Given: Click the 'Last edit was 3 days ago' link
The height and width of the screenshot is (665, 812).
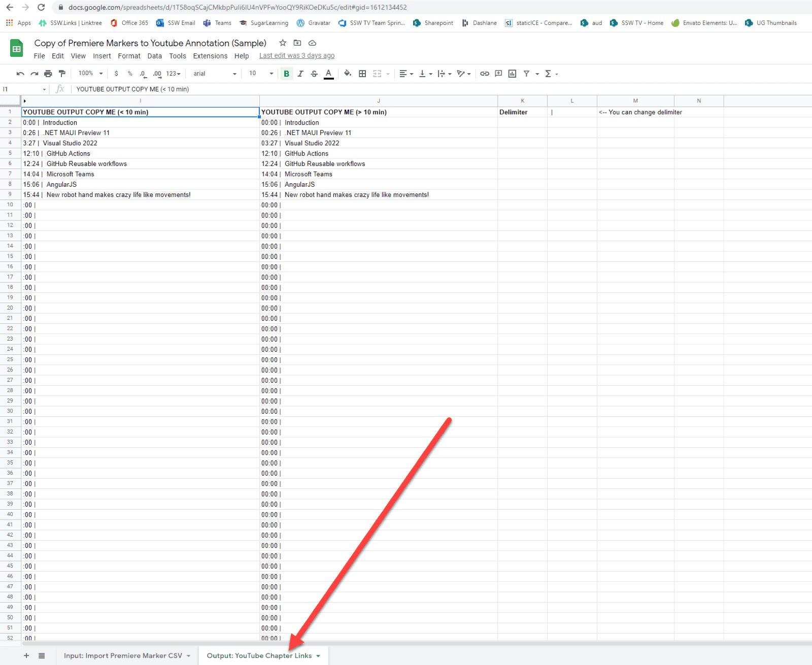Looking at the screenshot, I should (297, 56).
